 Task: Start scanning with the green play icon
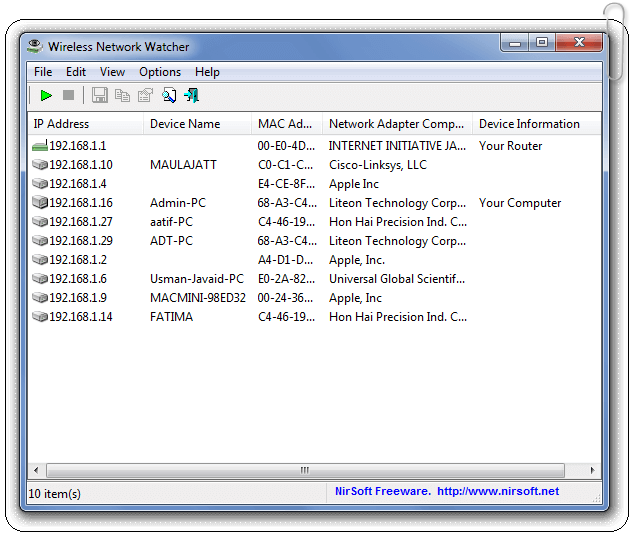[x=46, y=96]
